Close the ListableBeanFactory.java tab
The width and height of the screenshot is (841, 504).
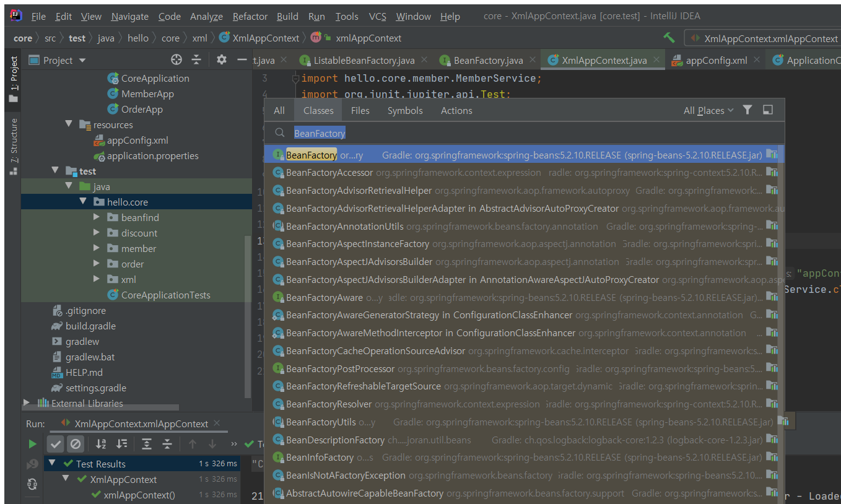424,61
